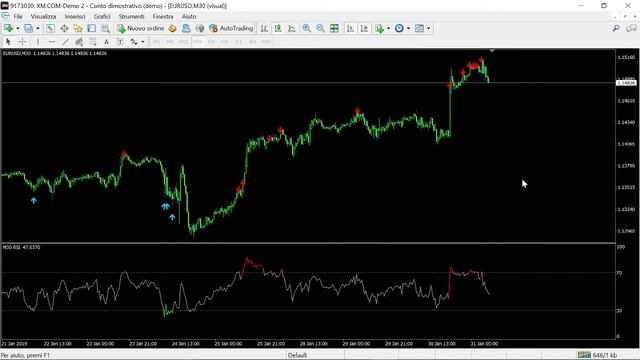Select the Cursor arrow tool
This screenshot has width=640, height=360.
[8, 42]
